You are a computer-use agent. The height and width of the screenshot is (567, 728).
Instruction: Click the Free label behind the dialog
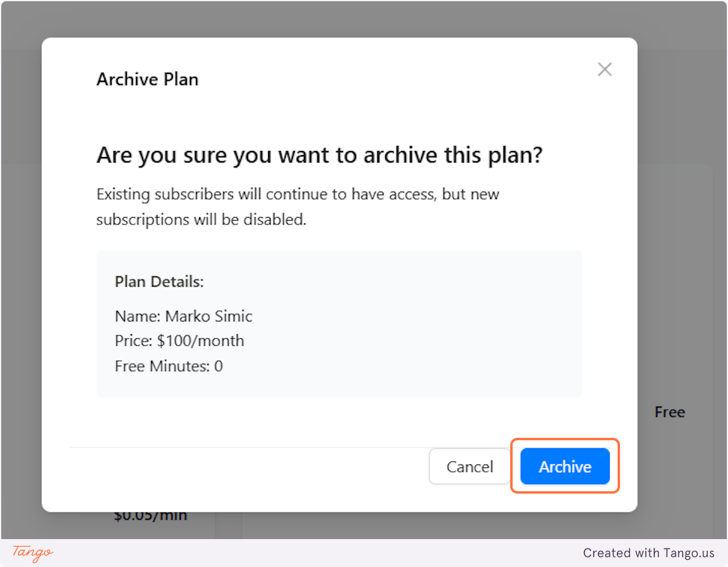[669, 412]
